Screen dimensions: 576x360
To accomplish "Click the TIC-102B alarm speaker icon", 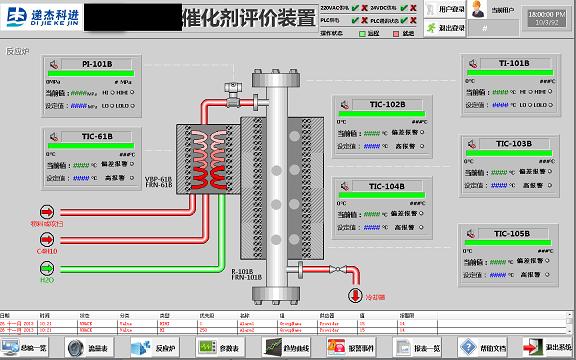I will click(x=344, y=105).
